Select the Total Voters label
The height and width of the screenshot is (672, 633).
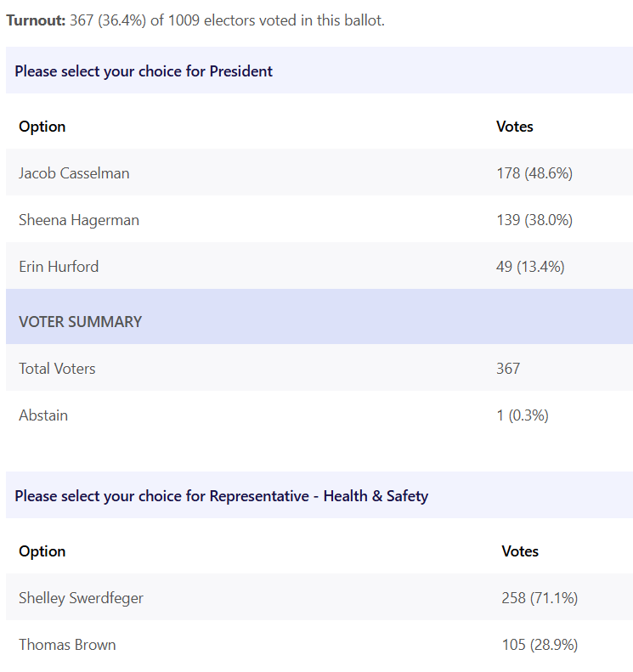[57, 369]
